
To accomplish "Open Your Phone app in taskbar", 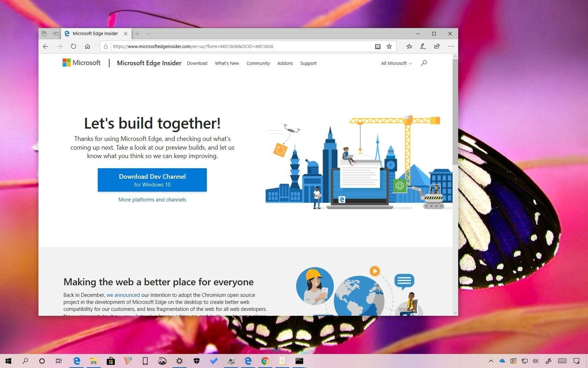I will pos(145,361).
